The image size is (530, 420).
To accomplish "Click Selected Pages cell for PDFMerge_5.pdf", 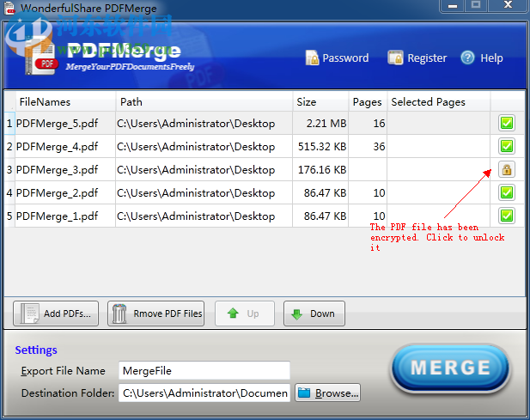I will 439,124.
